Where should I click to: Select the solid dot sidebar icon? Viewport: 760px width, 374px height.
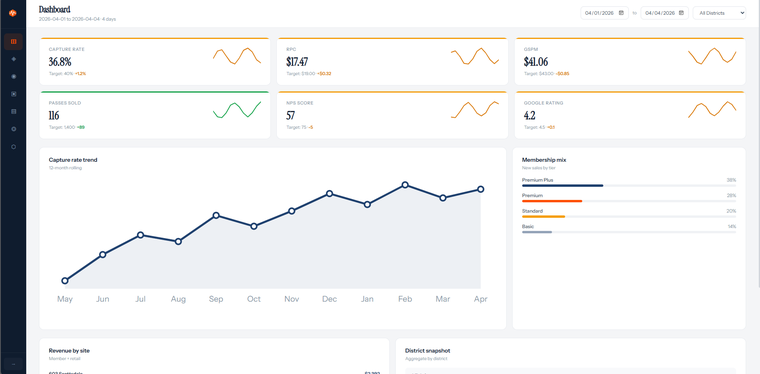tap(13, 77)
